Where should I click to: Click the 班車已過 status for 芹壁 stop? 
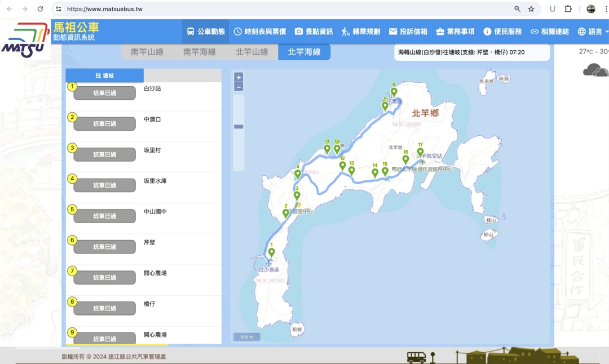tap(104, 246)
